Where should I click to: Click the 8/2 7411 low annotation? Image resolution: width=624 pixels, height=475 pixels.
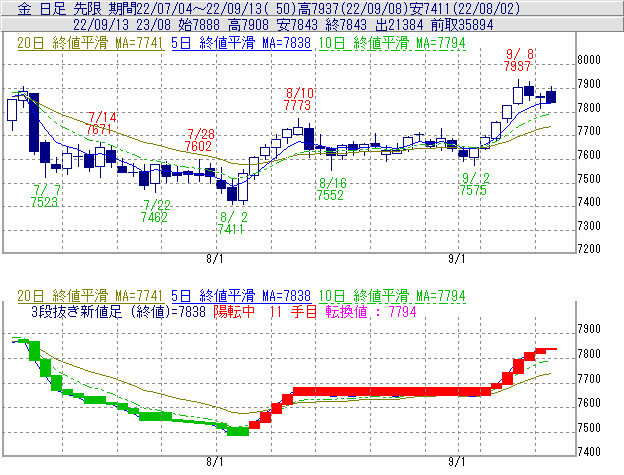[232, 223]
